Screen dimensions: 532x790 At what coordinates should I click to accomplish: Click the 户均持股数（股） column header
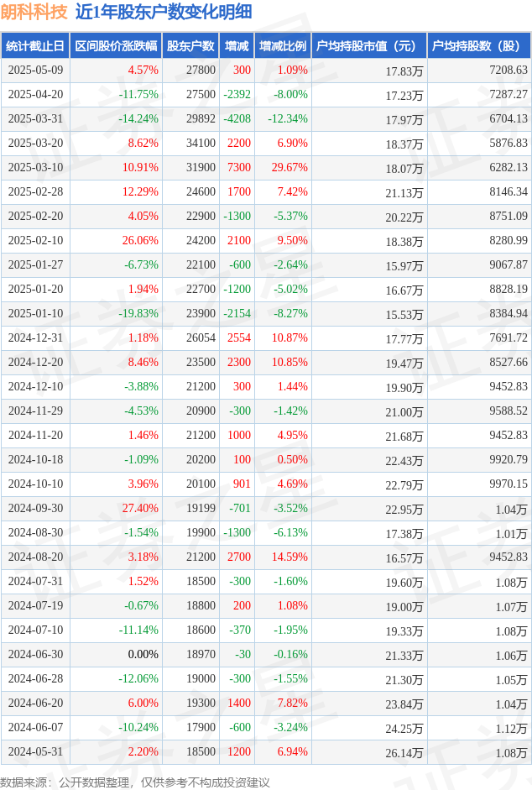point(479,46)
